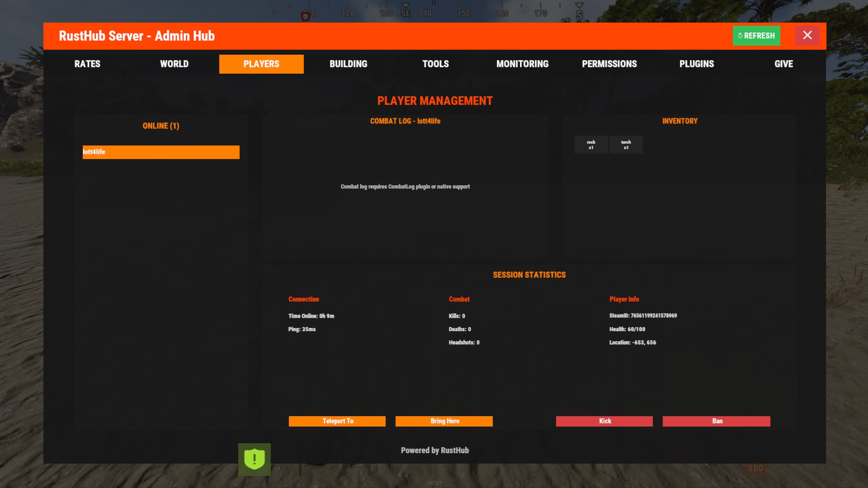Viewport: 868px width, 488px height.
Task: Select the torch inventory item slot
Action: coord(626,145)
